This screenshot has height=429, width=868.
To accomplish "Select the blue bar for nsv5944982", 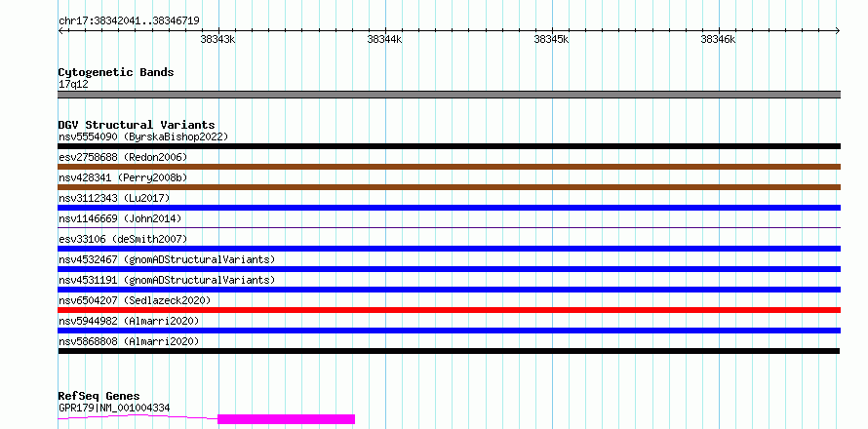I will [x=449, y=331].
